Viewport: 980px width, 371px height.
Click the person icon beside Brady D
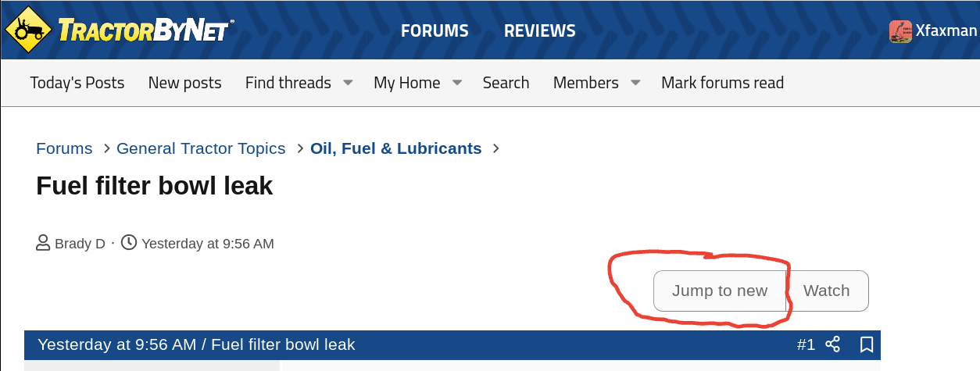tap(44, 243)
